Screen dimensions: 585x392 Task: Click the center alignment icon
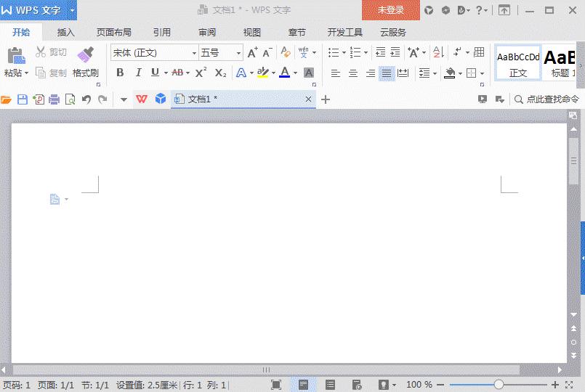coord(353,73)
